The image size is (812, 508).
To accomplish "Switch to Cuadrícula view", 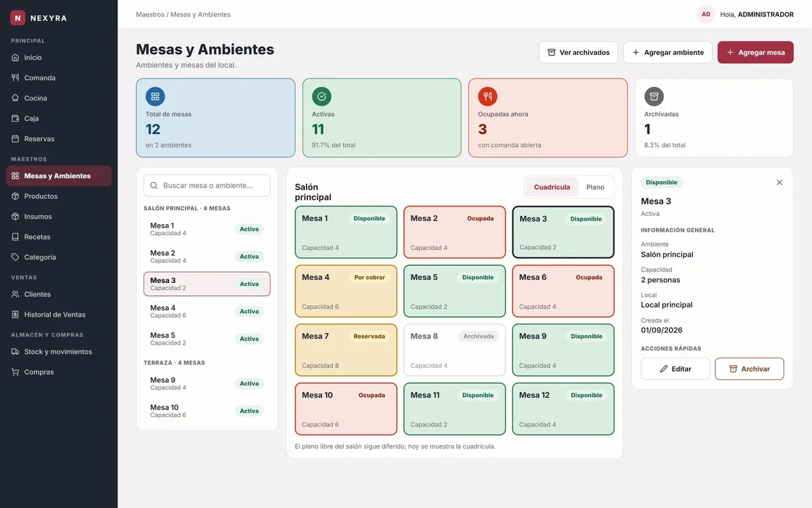I will click(x=552, y=188).
